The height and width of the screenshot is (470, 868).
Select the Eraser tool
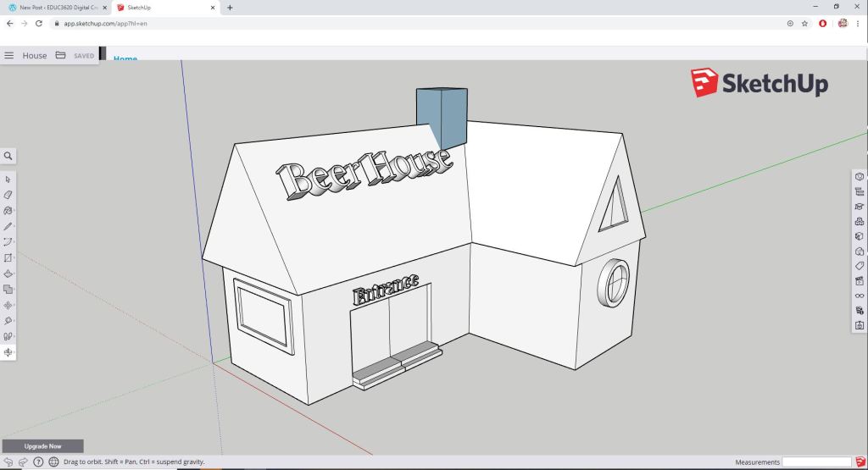pyautogui.click(x=8, y=195)
